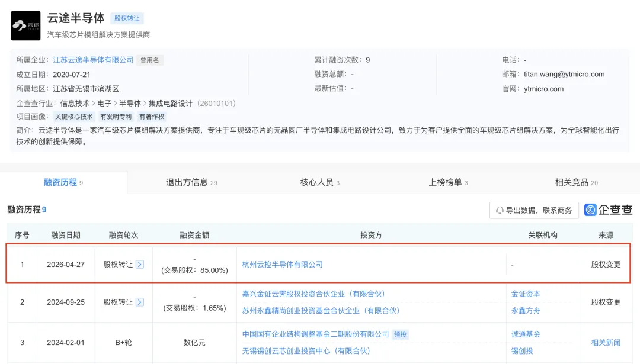
Task: Open the 相关新闻 source link
Action: pos(606,343)
